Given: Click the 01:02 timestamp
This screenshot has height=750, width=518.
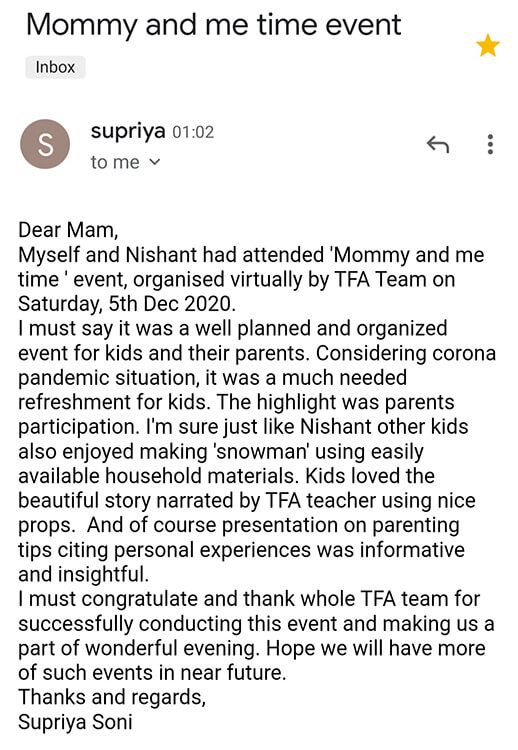Looking at the screenshot, I should pyautogui.click(x=193, y=132).
